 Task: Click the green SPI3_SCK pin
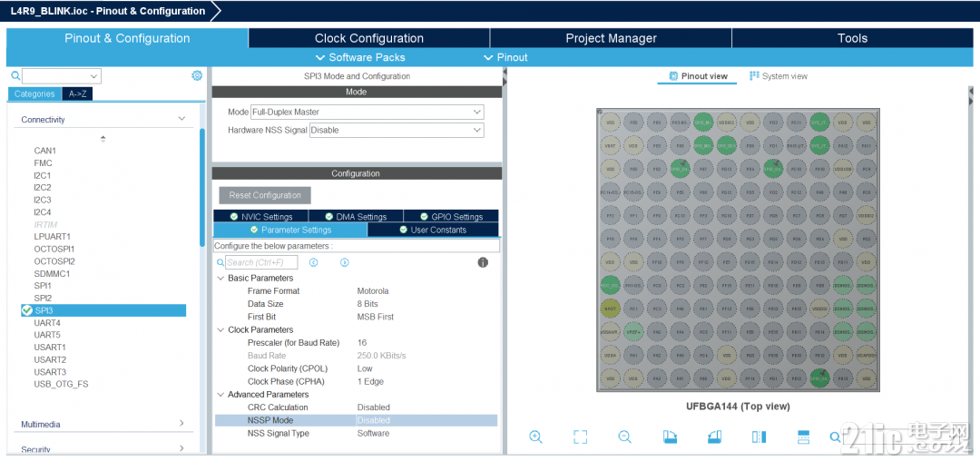point(727,145)
